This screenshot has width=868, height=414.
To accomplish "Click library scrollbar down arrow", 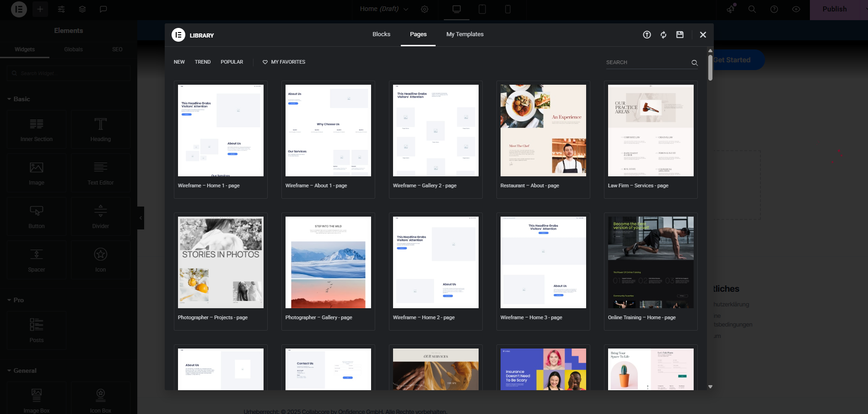I will [710, 387].
